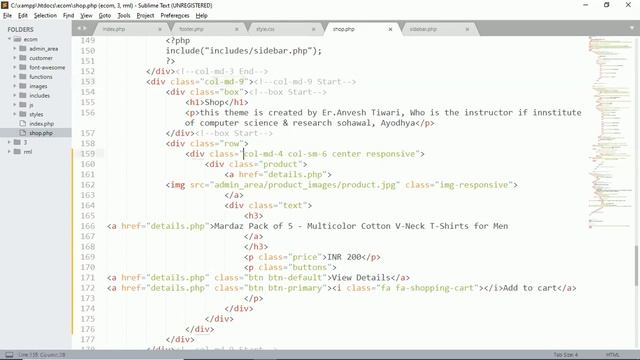
Task: Click line number 166 in the gutter
Action: click(x=87, y=226)
